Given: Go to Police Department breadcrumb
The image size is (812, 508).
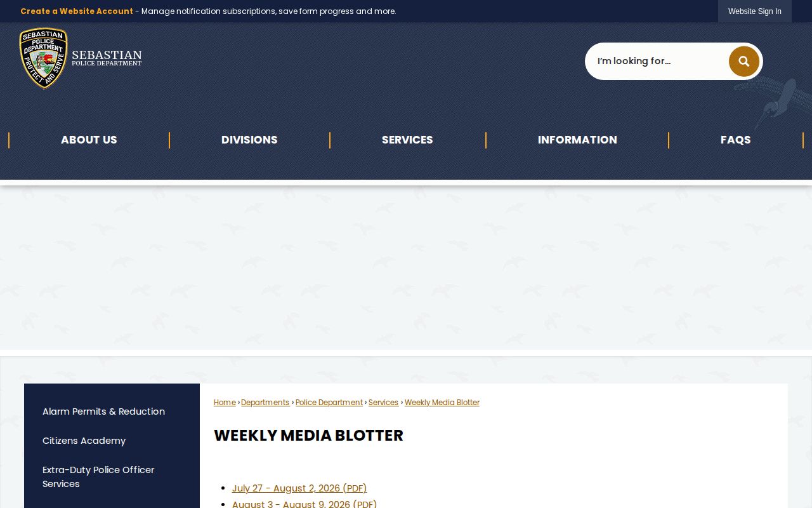Looking at the screenshot, I should [x=329, y=403].
